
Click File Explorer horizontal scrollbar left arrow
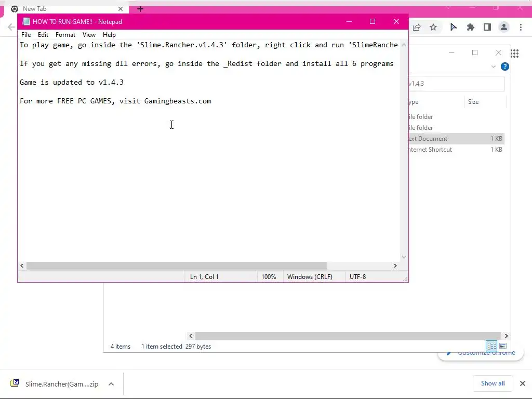191,336
